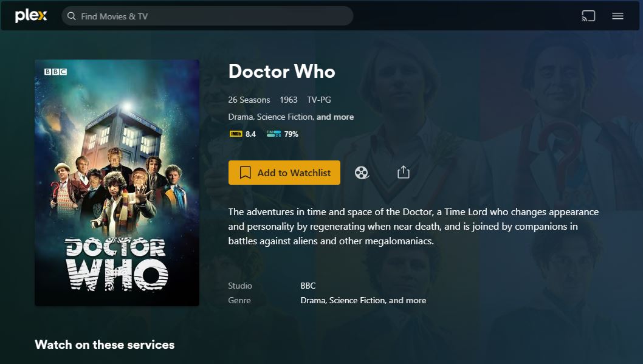Click the Doctor Who title heading
The image size is (643, 364).
tap(282, 71)
